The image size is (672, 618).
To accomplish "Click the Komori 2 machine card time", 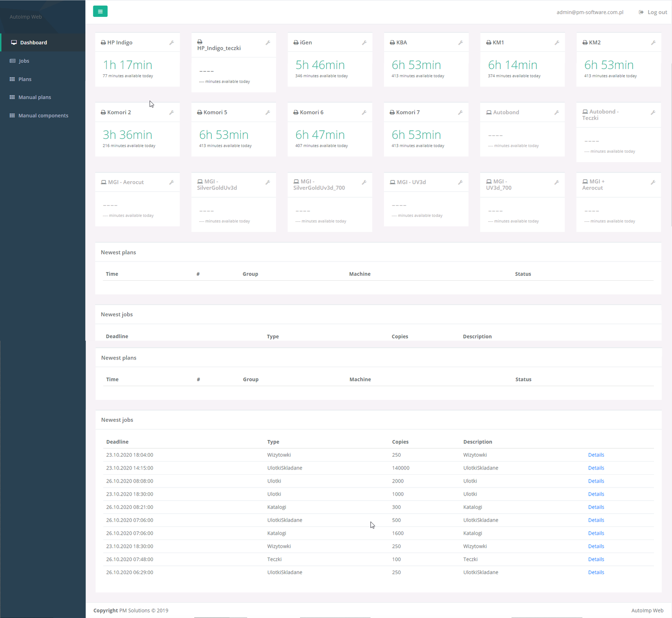I will [x=127, y=135].
